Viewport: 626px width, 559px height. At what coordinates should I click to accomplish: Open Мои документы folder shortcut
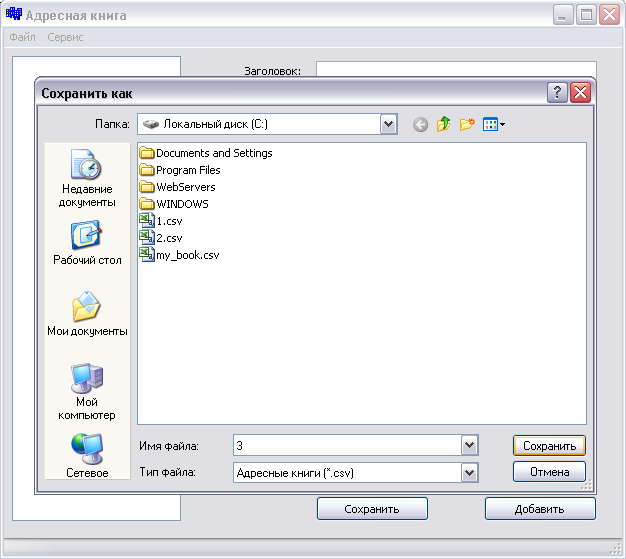(87, 314)
